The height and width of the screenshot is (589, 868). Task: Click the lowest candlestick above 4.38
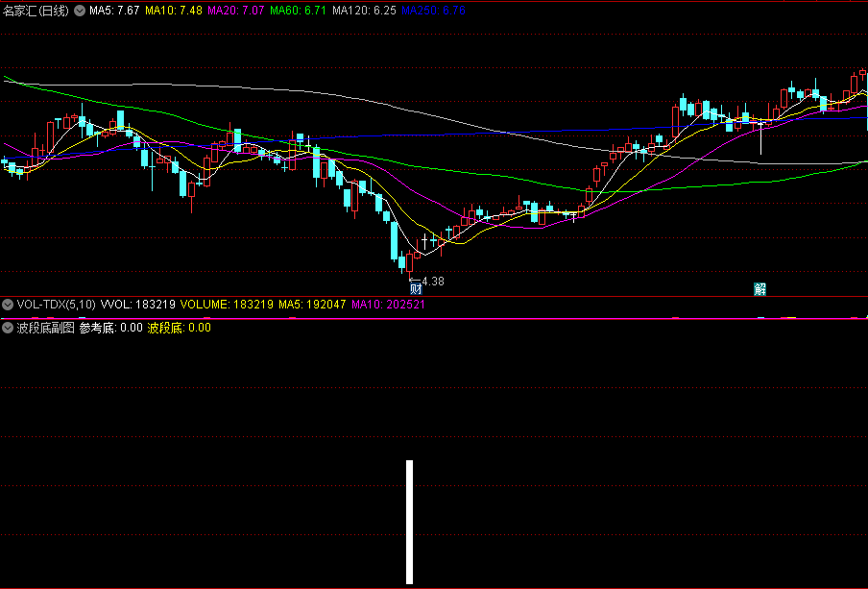410,262
